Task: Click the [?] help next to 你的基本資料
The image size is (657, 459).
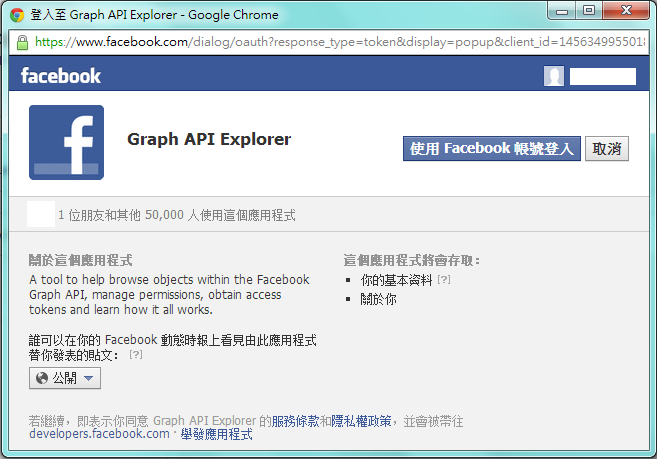Action: pos(444,279)
